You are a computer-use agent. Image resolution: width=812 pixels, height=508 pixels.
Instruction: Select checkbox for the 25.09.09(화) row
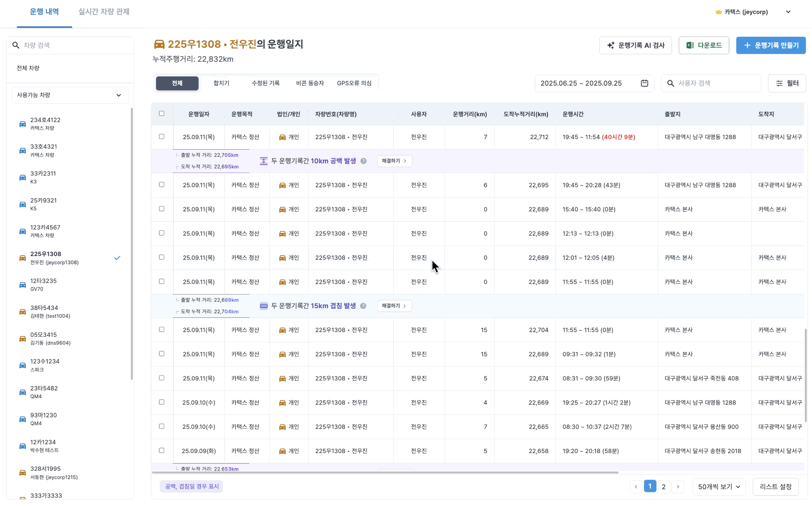[x=162, y=450]
